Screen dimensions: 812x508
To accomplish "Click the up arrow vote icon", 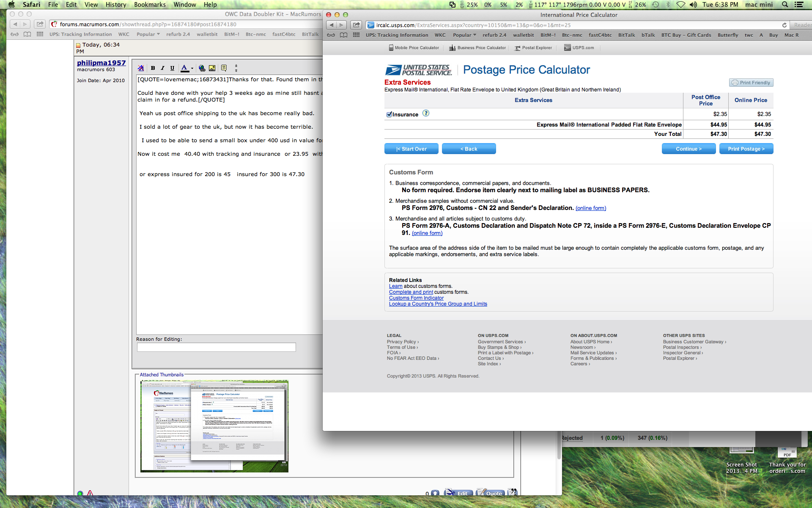I will click(435, 493).
